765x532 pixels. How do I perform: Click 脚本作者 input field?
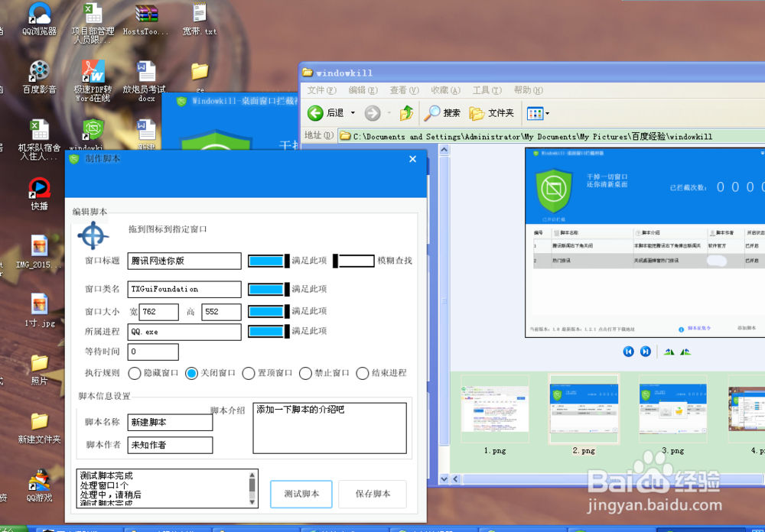(171, 445)
